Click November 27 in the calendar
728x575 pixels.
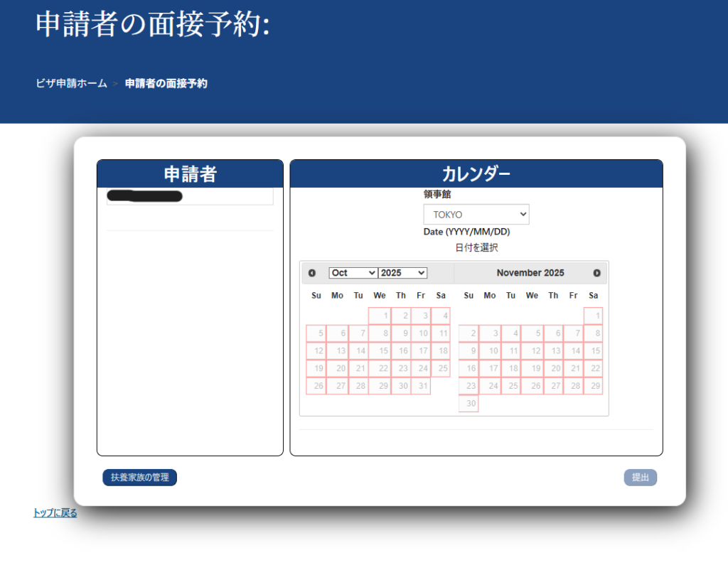pyautogui.click(x=552, y=386)
